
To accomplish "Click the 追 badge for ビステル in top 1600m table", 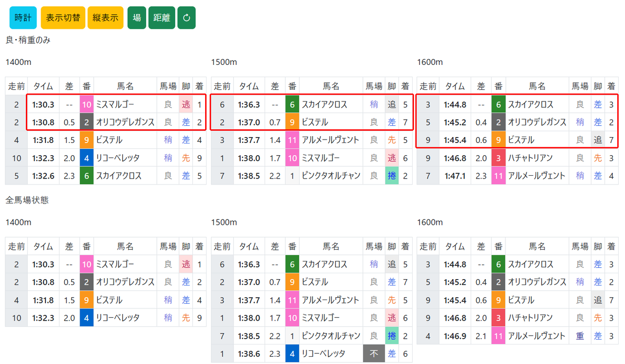I will point(598,140).
